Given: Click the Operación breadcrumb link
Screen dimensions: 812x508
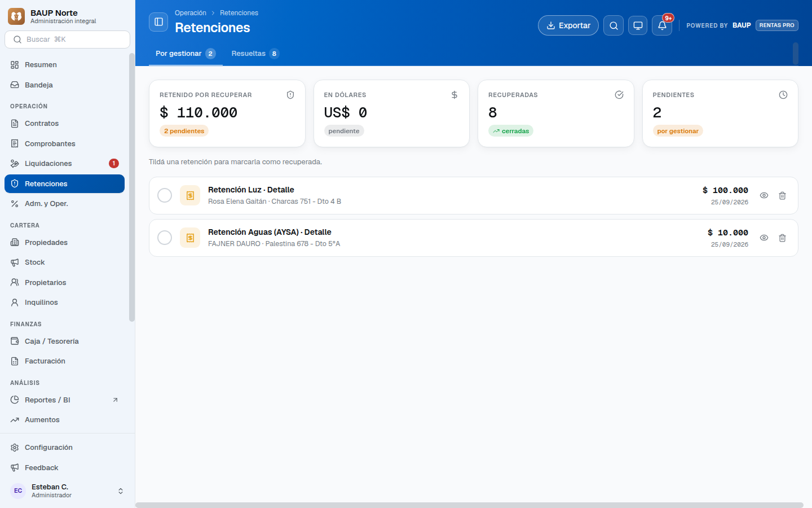Looking at the screenshot, I should pyautogui.click(x=191, y=13).
